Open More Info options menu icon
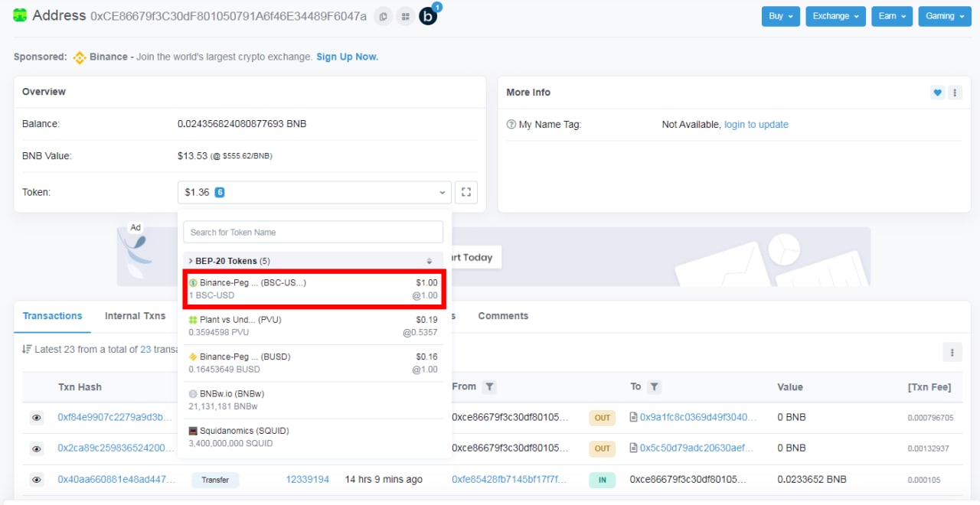980x505 pixels. [955, 93]
